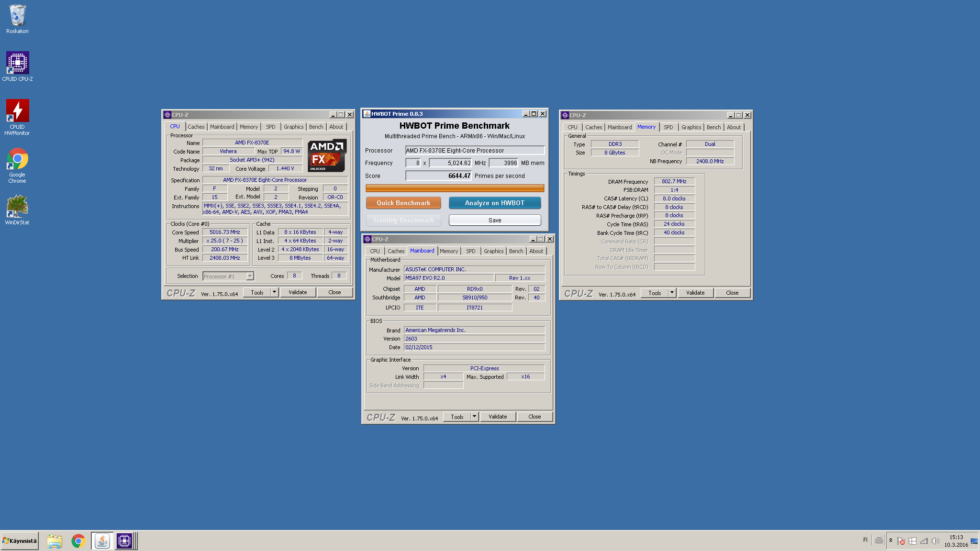Switch to the Java HWBOT taskbar item
980x551 pixels.
102,541
